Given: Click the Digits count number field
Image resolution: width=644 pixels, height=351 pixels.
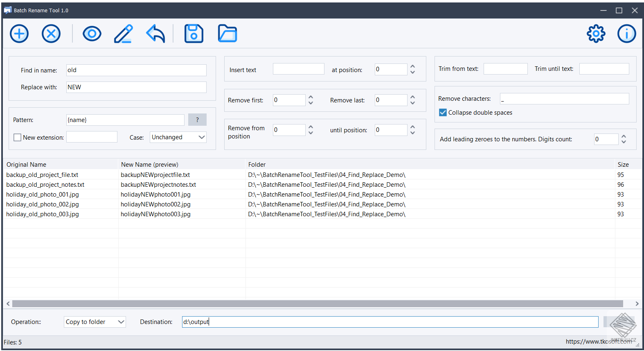Looking at the screenshot, I should [x=606, y=139].
